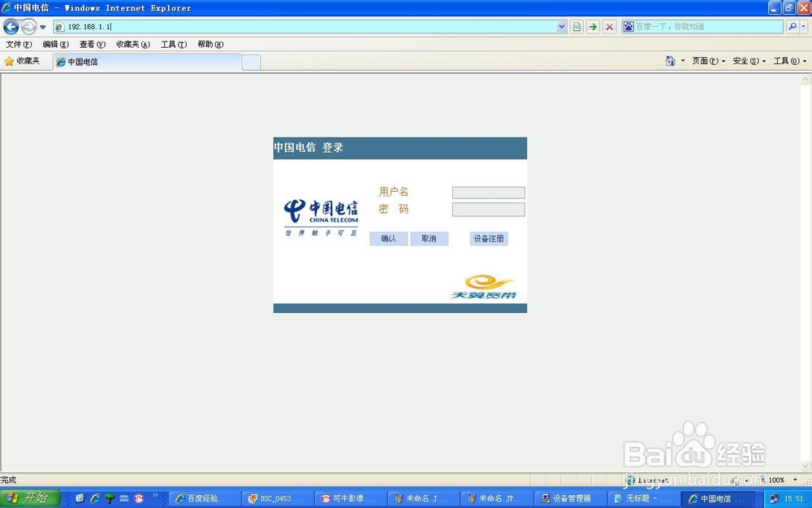Switch to DSC_0453 taskbar window

pos(278,499)
